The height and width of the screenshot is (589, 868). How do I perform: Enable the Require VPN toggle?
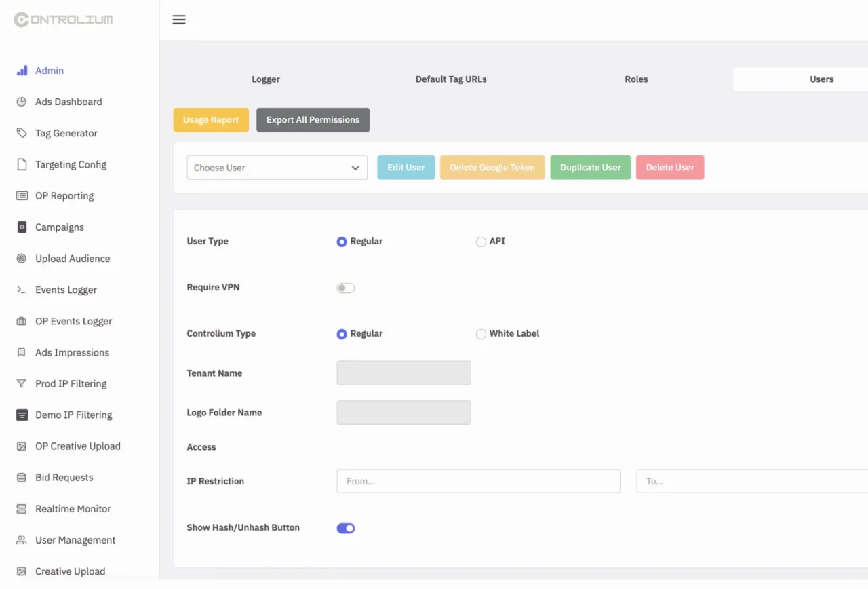346,288
